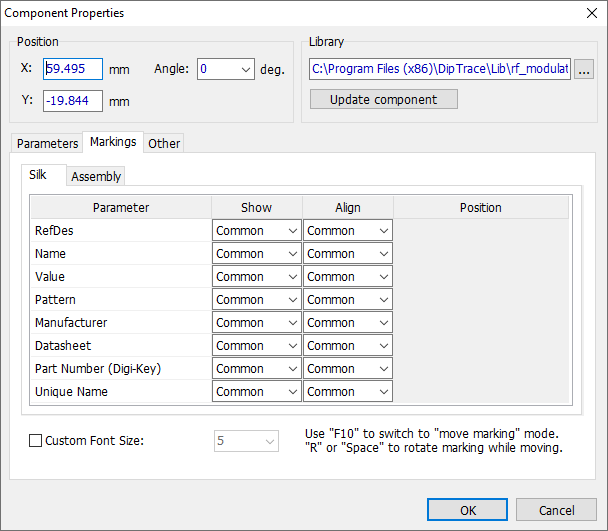Close the Component Properties dialog
The height and width of the screenshot is (531, 608).
pos(592,13)
